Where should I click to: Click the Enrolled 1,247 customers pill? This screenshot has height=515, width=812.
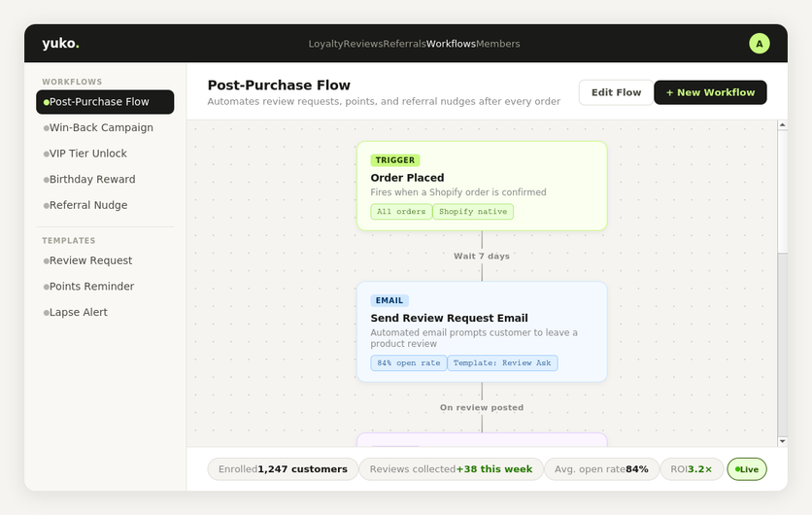[x=283, y=469]
